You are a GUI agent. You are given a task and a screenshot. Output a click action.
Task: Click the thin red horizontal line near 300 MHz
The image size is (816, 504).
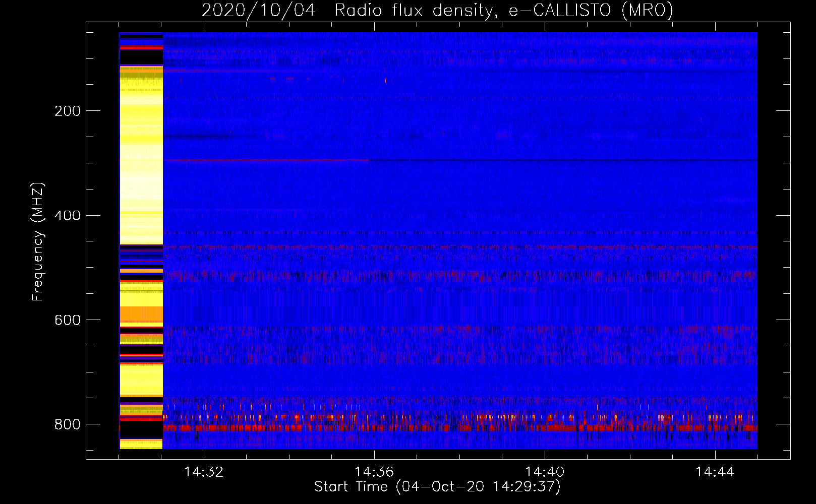tap(266, 160)
